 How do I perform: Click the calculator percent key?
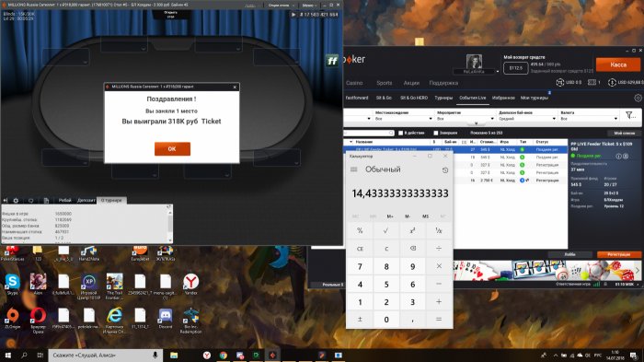[x=360, y=231]
